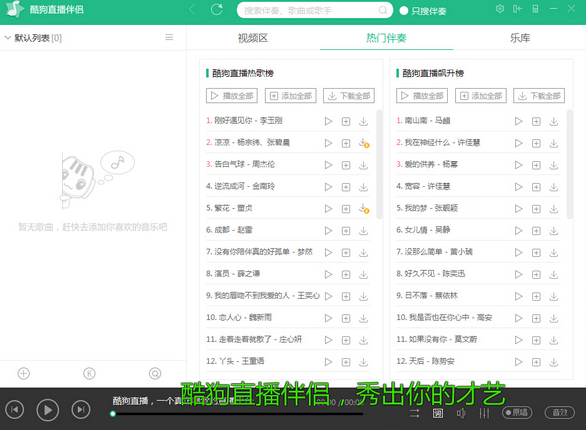Toggle the 只搜伴奏 radio option
The width and height of the screenshot is (586, 430).
tap(404, 11)
